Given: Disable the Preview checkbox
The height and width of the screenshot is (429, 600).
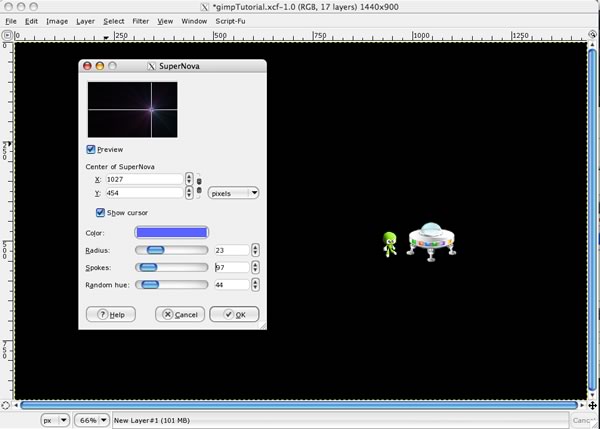Looking at the screenshot, I should click(x=92, y=149).
